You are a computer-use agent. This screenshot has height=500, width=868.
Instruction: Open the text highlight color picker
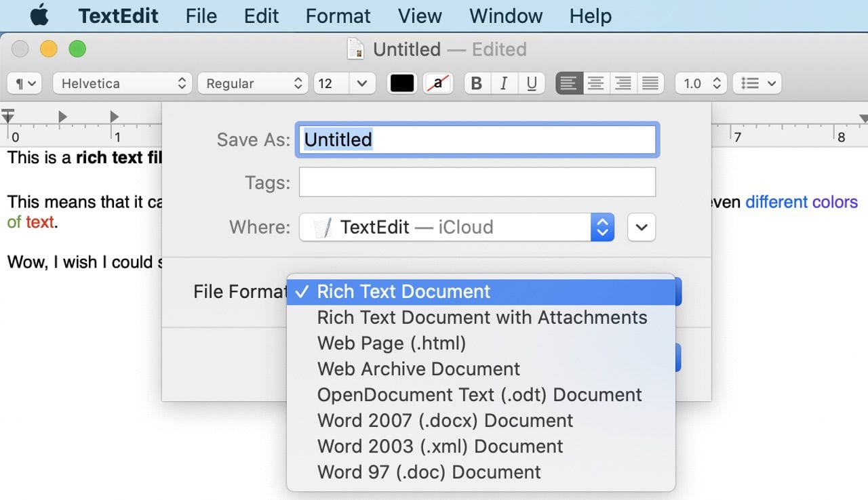point(438,83)
